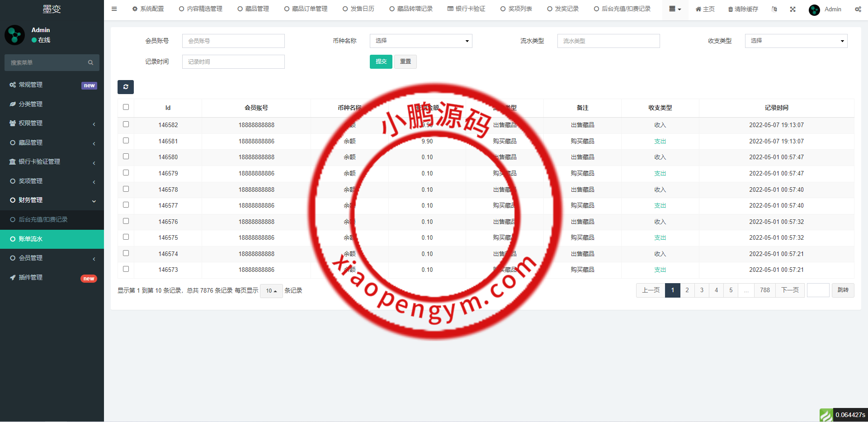The image size is (868, 422).
Task: Click the hamburger sidebar toggle icon
Action: click(114, 9)
